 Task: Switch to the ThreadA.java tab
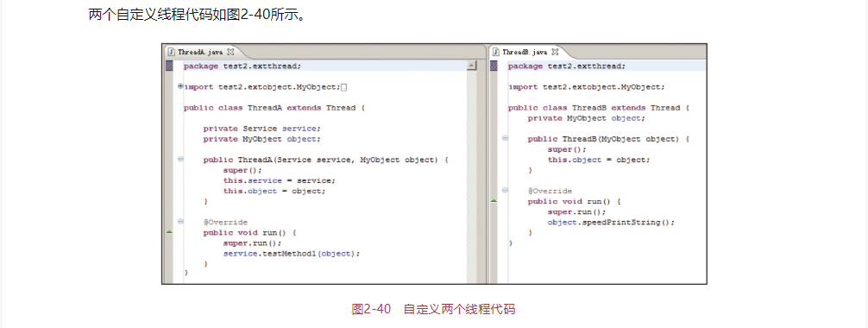200,52
